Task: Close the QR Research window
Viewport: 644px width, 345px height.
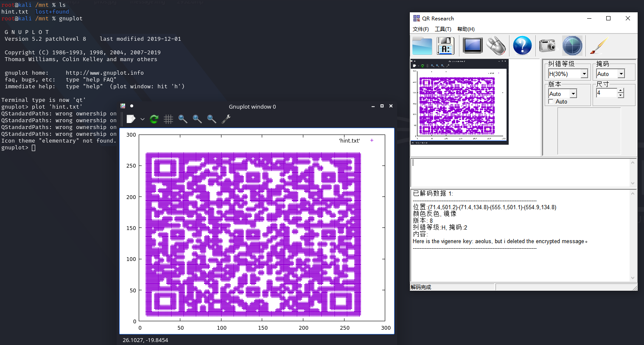Action: (x=628, y=18)
